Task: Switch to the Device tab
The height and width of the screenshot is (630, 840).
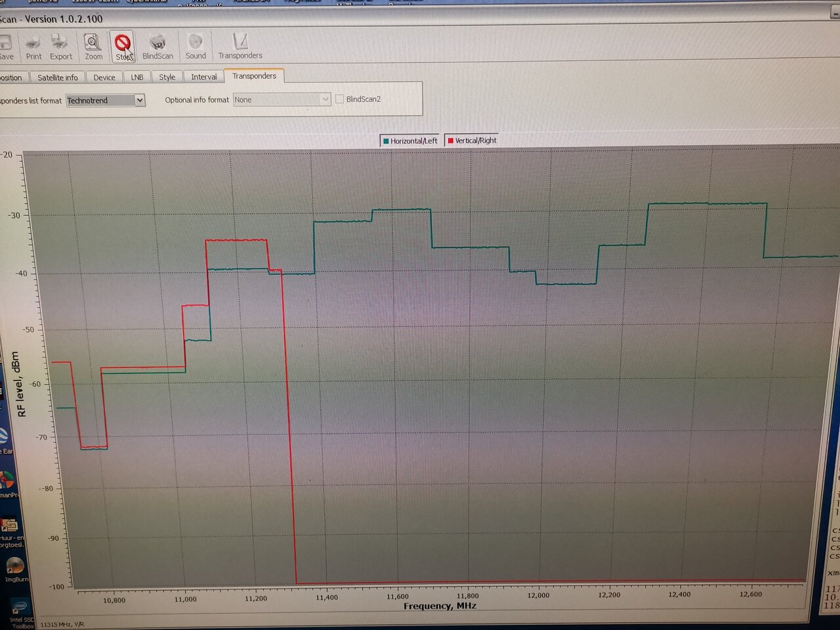Action: click(x=104, y=77)
